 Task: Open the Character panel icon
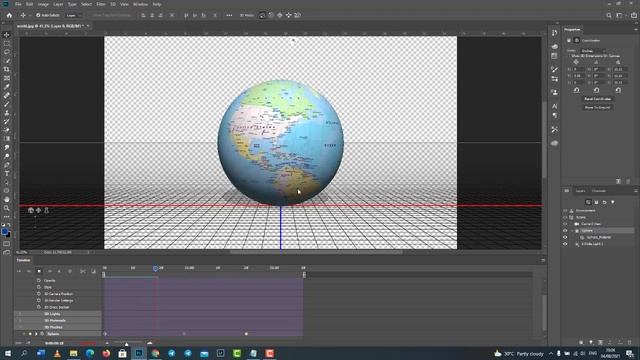pyautogui.click(x=554, y=106)
